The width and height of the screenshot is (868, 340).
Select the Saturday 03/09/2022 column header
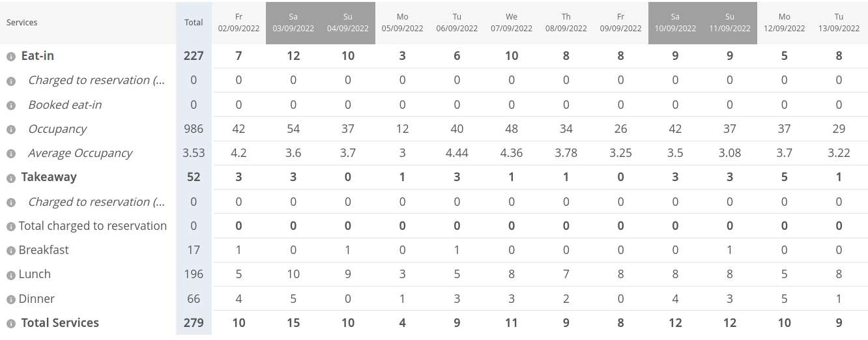tap(293, 22)
